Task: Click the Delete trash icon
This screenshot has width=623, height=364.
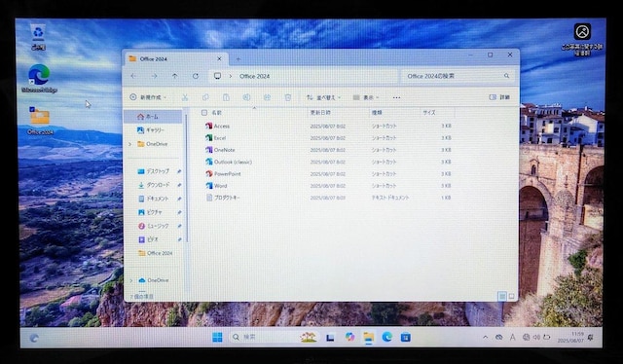Action: pos(288,97)
